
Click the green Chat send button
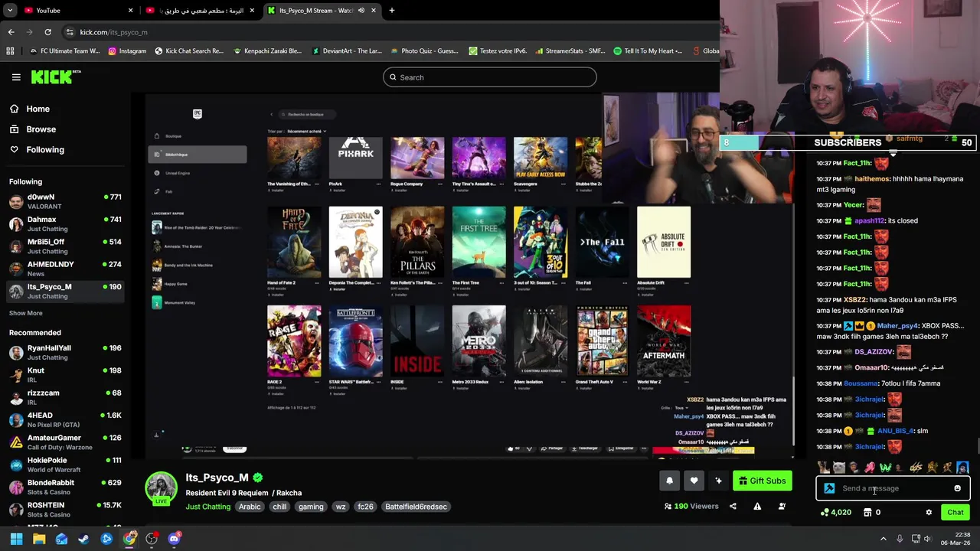click(x=955, y=513)
